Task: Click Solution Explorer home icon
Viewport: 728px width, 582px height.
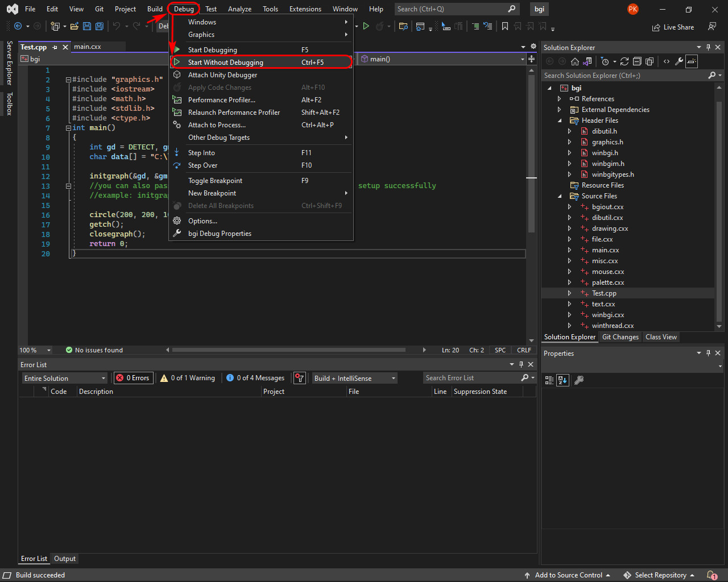Action: 575,61
